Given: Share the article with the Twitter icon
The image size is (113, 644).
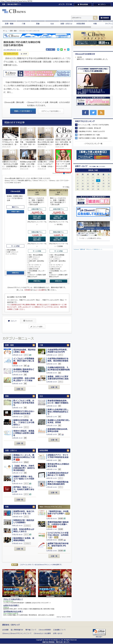Looking at the screenshot, I should (x=58, y=50).
